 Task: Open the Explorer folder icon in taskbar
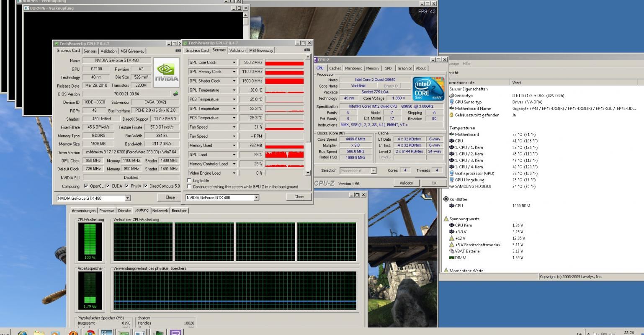tap(39, 333)
